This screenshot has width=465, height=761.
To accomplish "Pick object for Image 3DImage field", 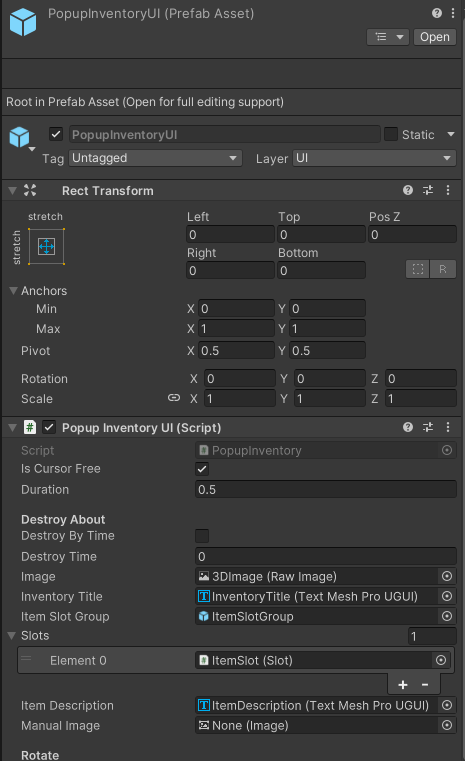I will pos(447,576).
